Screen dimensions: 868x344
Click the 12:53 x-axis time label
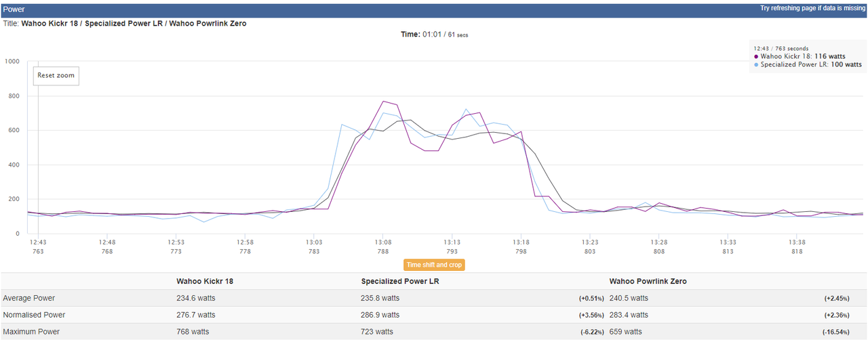(x=176, y=242)
